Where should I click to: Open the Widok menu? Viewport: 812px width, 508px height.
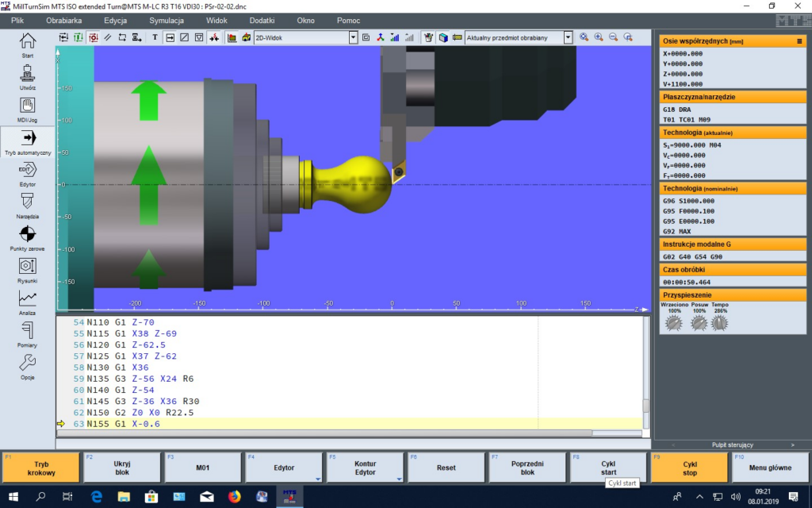pyautogui.click(x=216, y=20)
